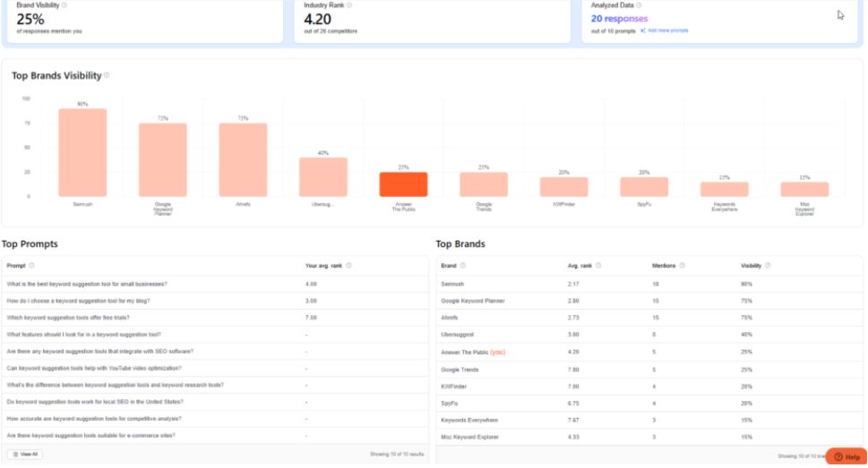Click the 25% Brand Visibility figure
The width and height of the screenshot is (868, 468).
(30, 20)
